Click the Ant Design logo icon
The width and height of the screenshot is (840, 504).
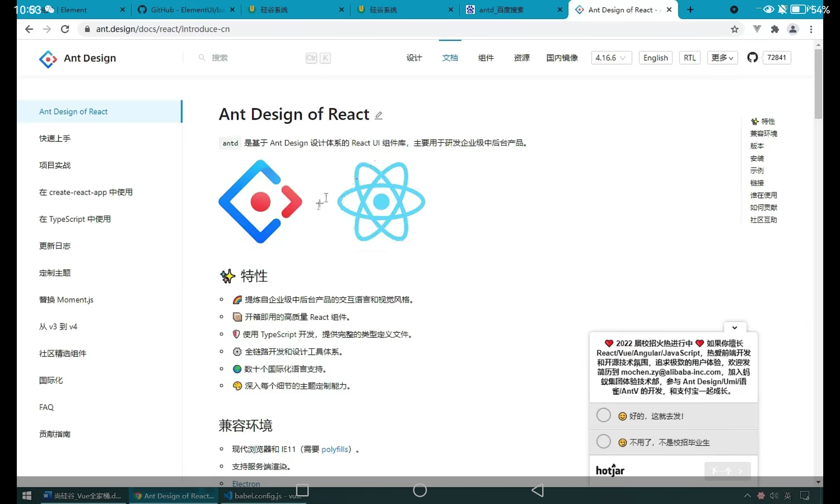[x=48, y=59]
